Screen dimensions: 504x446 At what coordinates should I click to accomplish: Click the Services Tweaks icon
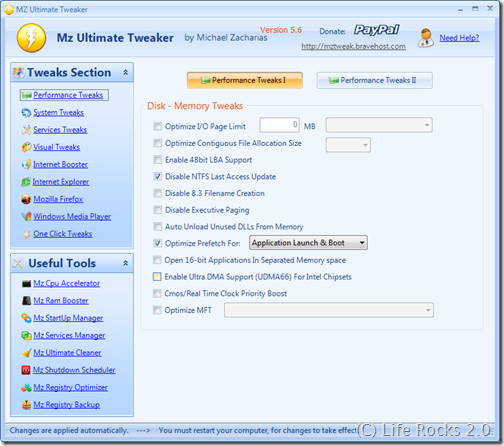tap(26, 130)
